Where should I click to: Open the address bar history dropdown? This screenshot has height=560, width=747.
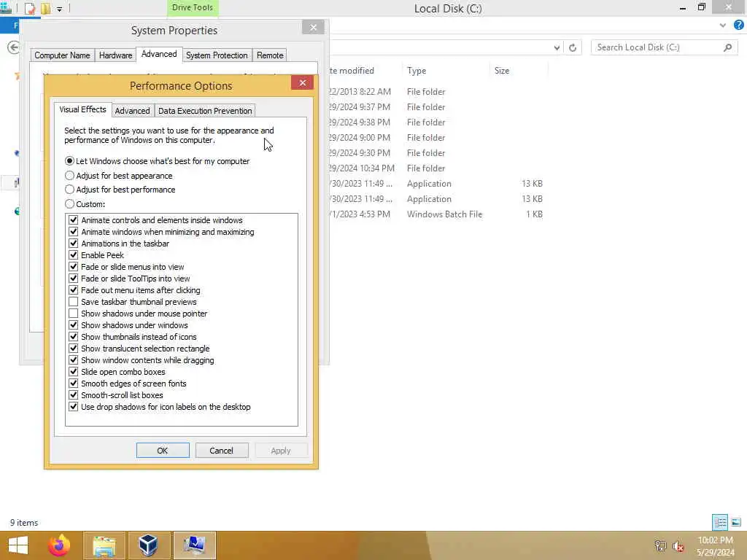557,47
